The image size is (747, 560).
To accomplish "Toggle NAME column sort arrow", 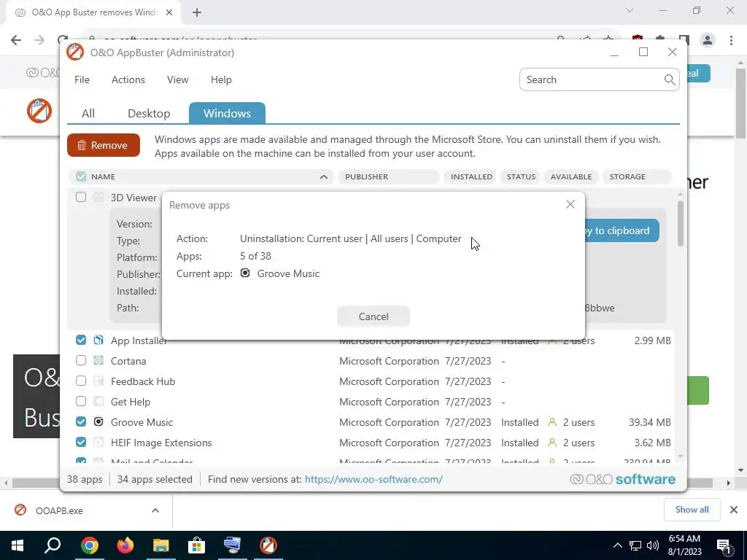I will coord(324,176).
